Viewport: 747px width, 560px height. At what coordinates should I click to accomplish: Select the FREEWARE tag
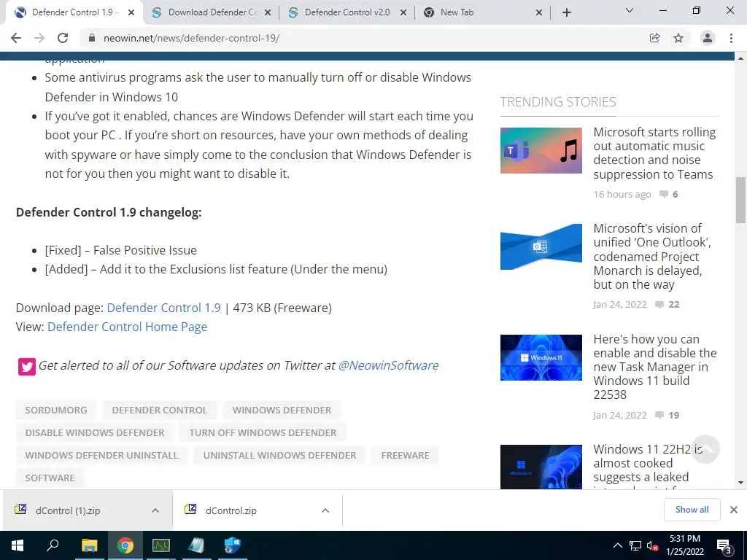point(405,455)
